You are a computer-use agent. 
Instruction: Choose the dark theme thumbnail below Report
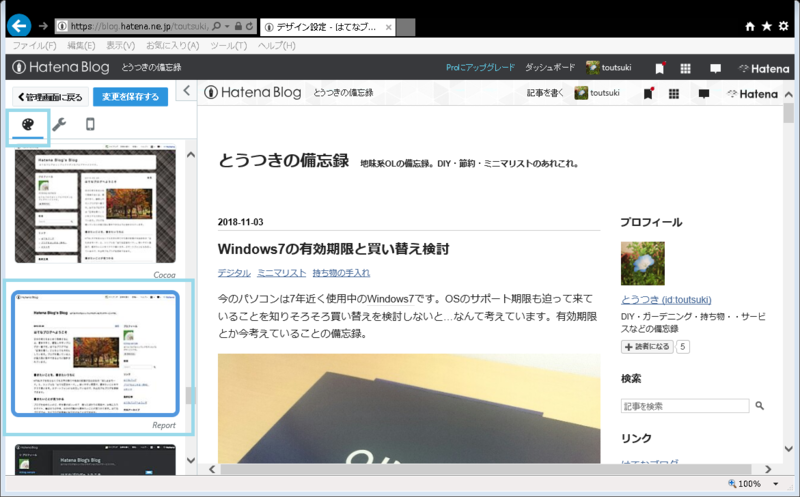point(95,459)
